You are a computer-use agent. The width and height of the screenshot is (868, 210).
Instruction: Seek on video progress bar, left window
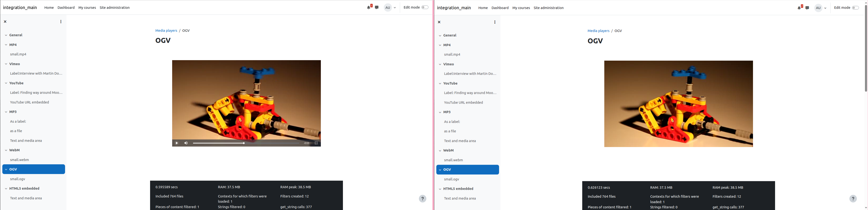coord(246,143)
